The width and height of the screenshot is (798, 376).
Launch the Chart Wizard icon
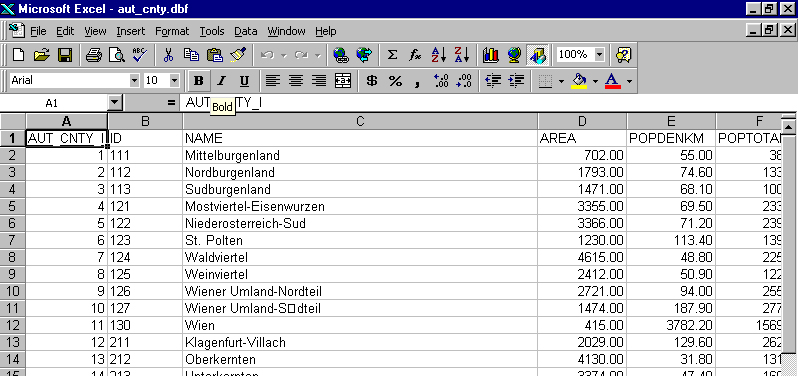(x=491, y=54)
